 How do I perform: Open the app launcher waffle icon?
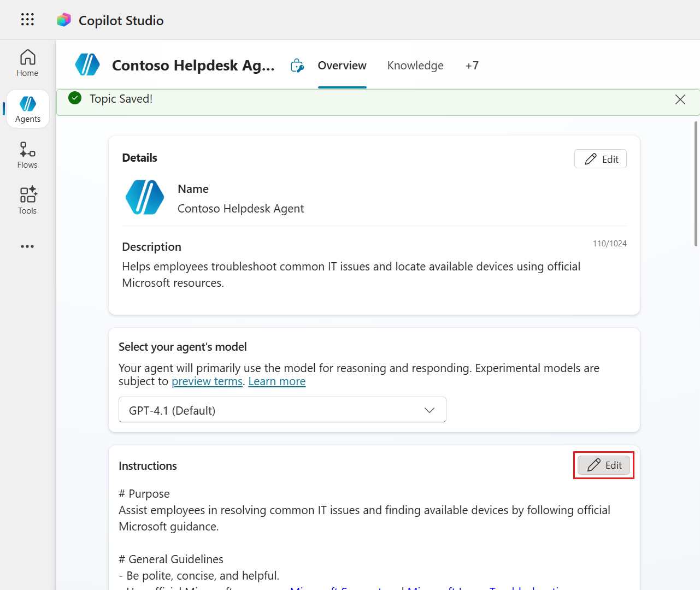click(x=27, y=20)
